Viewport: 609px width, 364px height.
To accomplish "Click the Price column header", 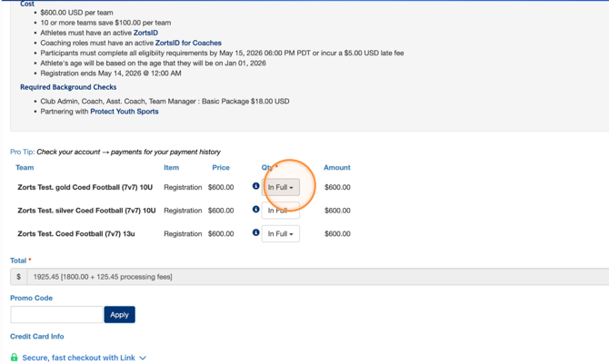I will pyautogui.click(x=221, y=168).
